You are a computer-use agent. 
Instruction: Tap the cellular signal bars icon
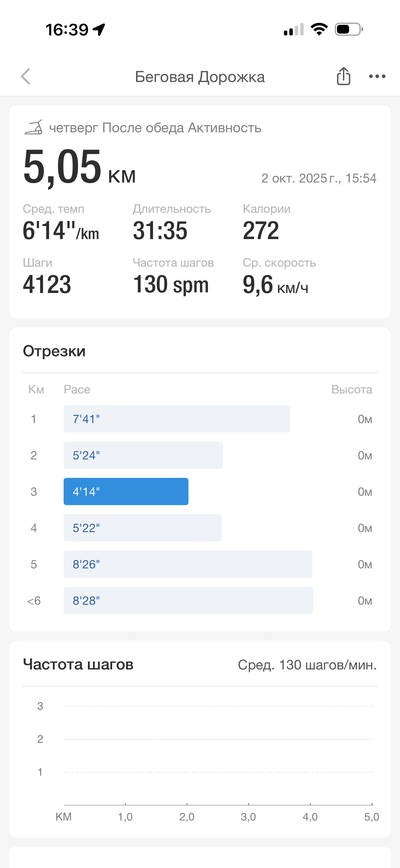point(294,29)
